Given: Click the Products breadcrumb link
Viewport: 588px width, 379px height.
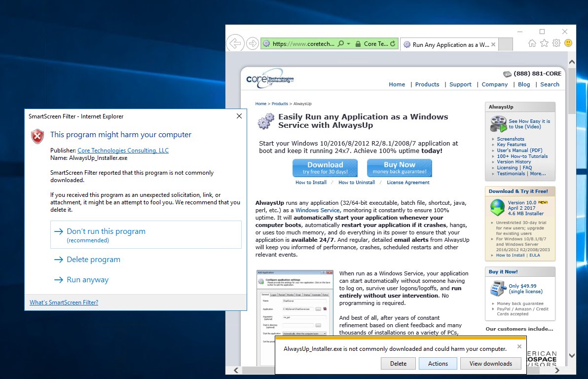Looking at the screenshot, I should point(280,104).
